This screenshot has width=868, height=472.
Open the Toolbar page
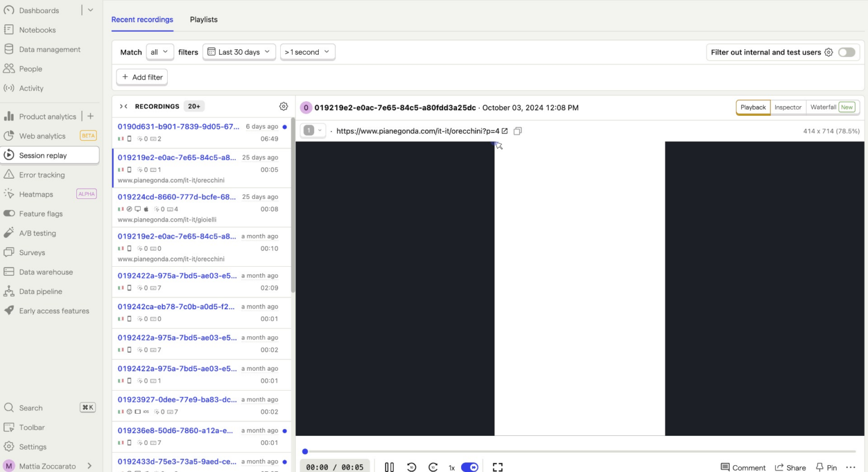click(32, 427)
